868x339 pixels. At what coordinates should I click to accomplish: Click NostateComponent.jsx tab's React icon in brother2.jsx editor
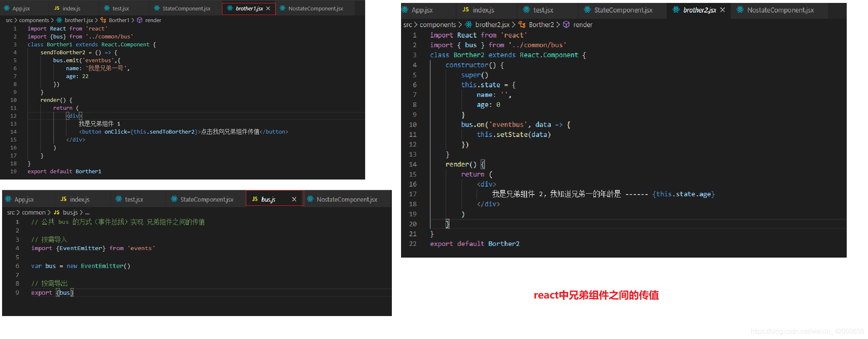(x=740, y=10)
